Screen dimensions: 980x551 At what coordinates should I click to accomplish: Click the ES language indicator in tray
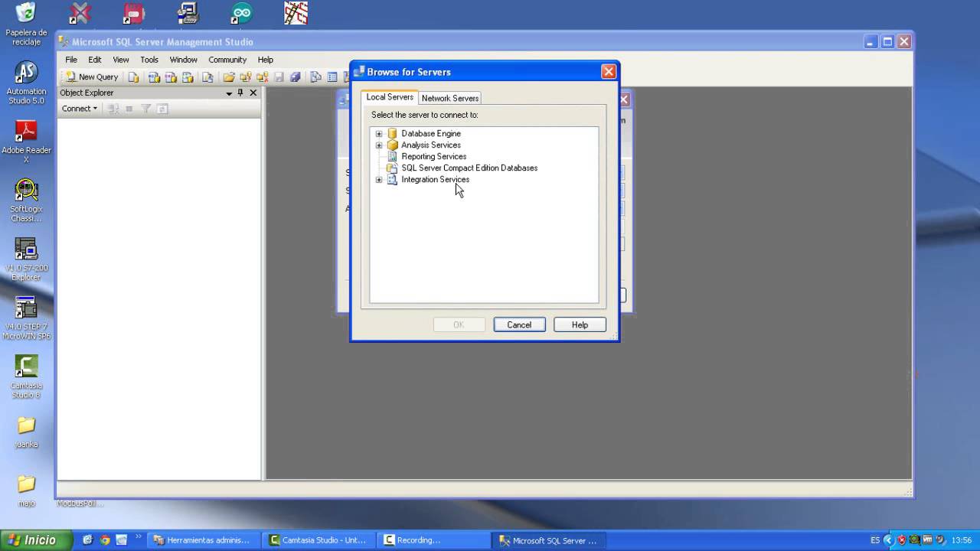tap(875, 540)
